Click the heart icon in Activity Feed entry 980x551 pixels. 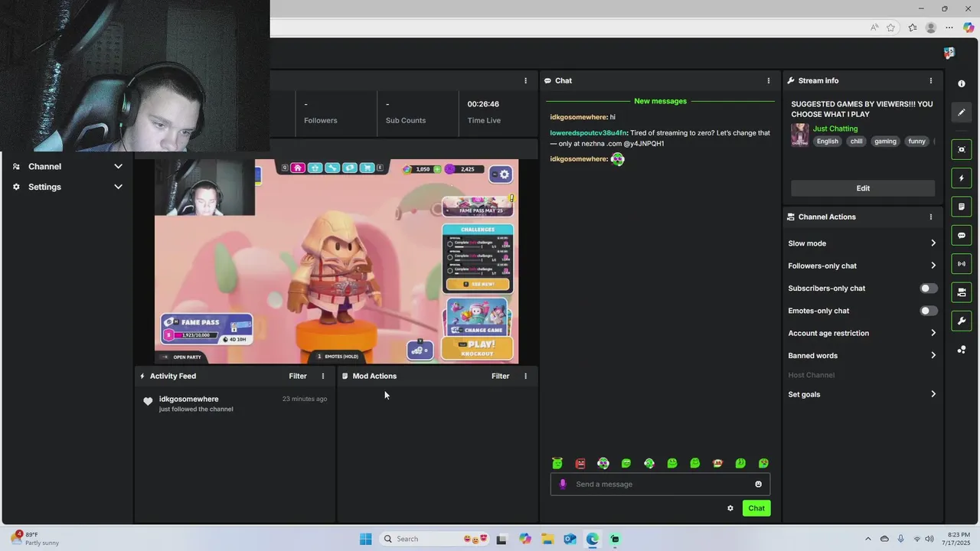pos(148,402)
